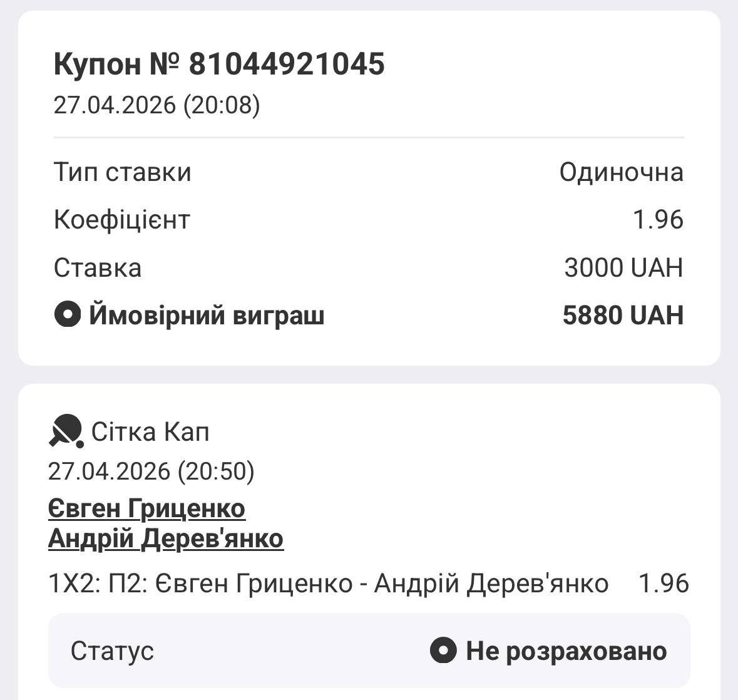Click the match time 27.04.2026 (20:50)
738x700 pixels.
click(151, 471)
